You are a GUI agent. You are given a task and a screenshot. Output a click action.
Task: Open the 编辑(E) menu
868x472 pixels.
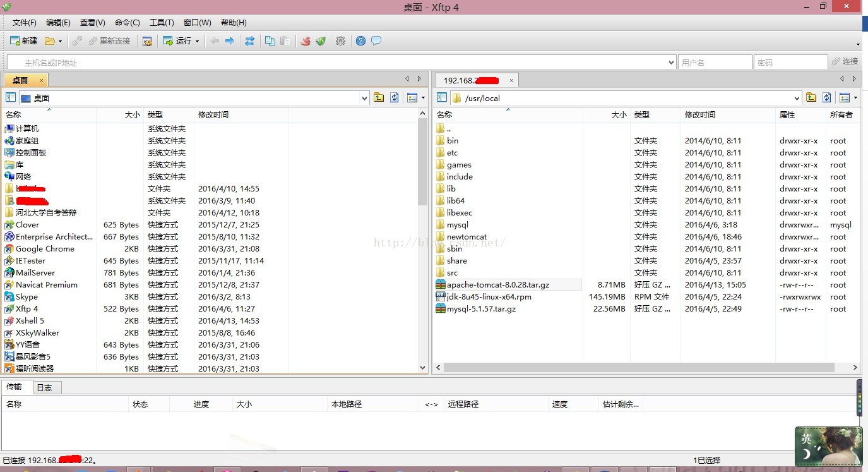click(x=58, y=23)
